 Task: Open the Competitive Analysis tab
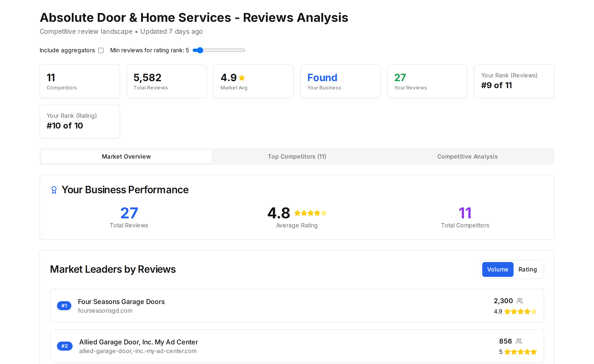(467, 157)
